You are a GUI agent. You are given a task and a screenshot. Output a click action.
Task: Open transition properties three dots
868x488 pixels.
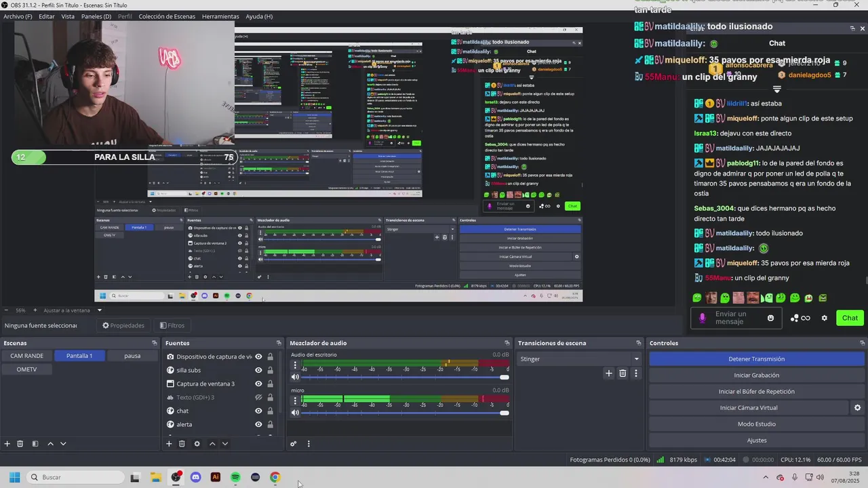[635, 373]
